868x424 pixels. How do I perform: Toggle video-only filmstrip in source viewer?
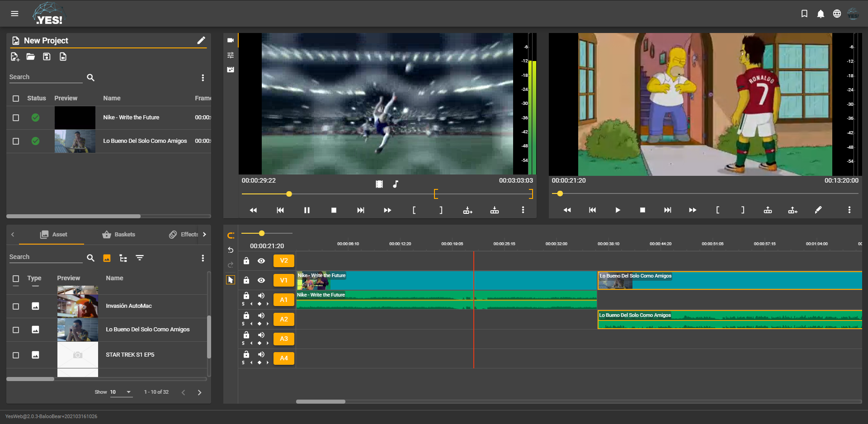(379, 184)
